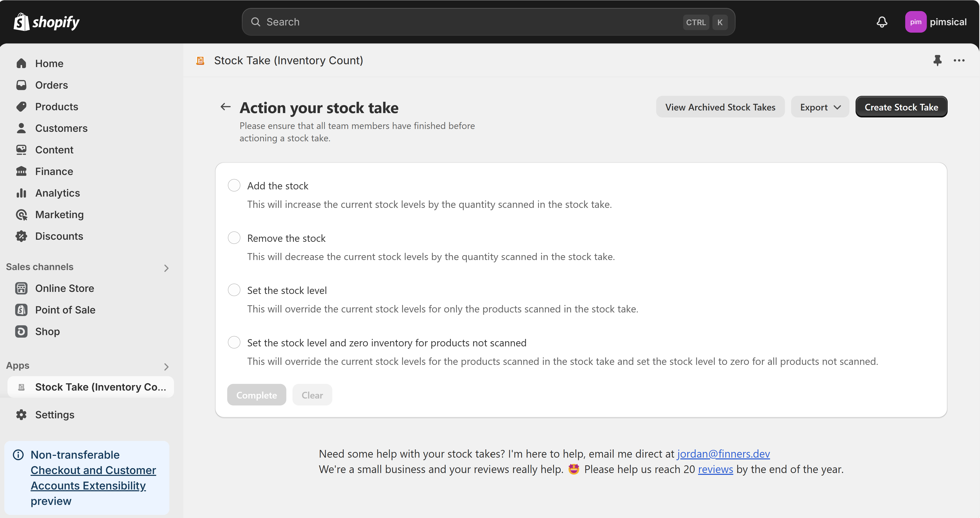Open notifications via bell icon

click(x=882, y=22)
